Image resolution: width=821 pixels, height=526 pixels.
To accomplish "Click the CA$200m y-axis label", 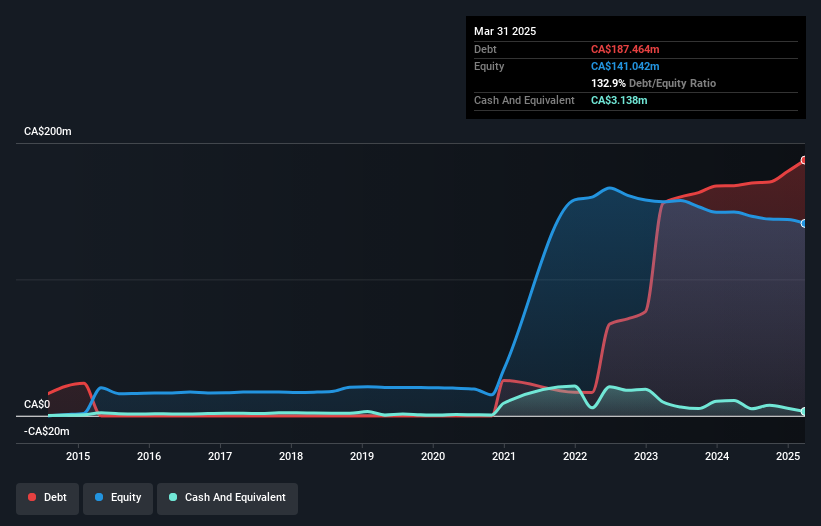I will coord(48,131).
